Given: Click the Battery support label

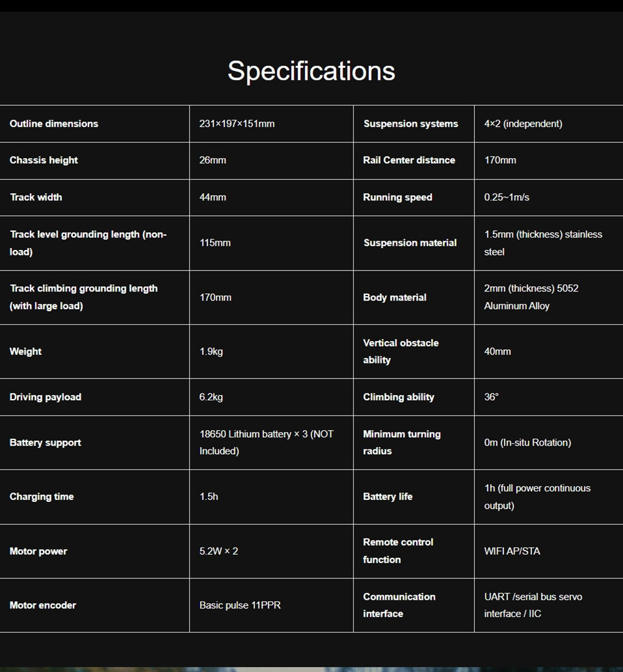Looking at the screenshot, I should click(x=45, y=443).
